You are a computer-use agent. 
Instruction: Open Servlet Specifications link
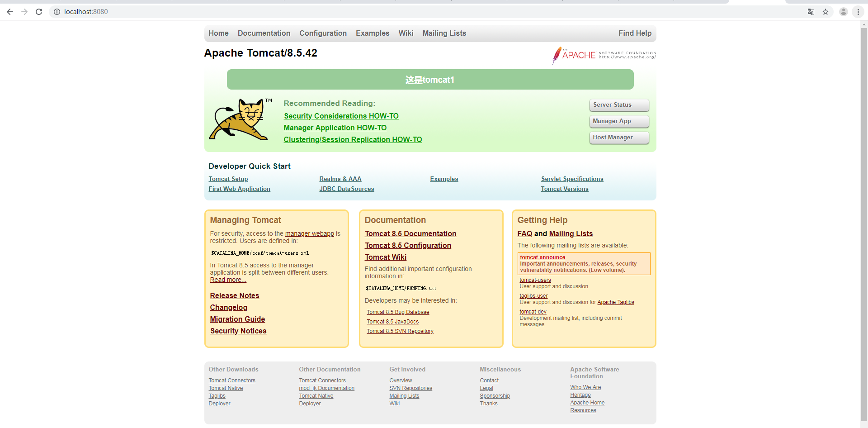click(572, 179)
